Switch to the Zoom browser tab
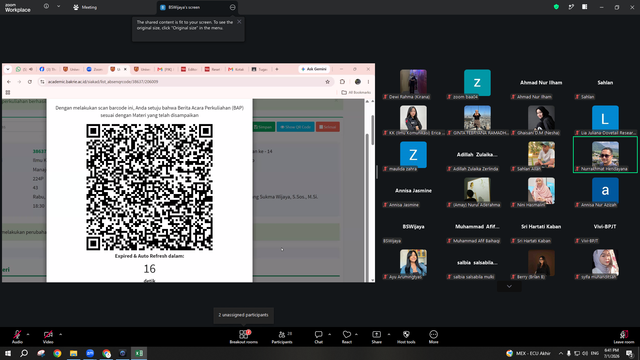Viewport: 640px width, 360px height. (x=95, y=69)
